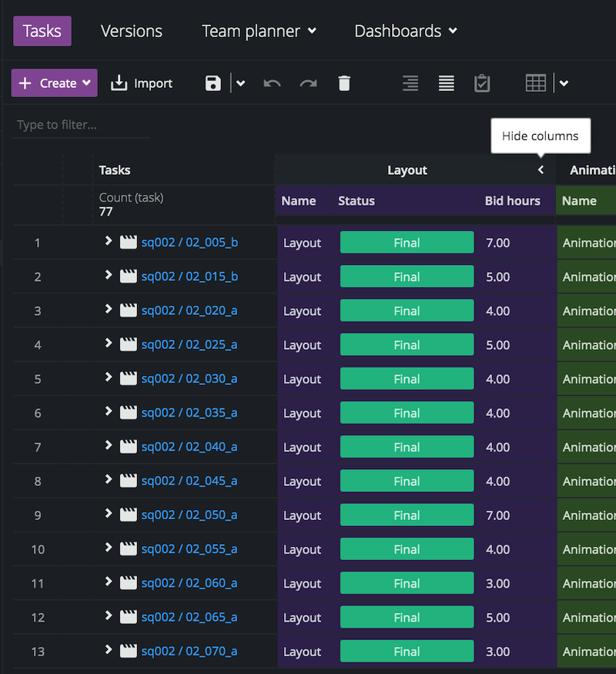Open dropdown arrow next to grid icon

tap(564, 83)
